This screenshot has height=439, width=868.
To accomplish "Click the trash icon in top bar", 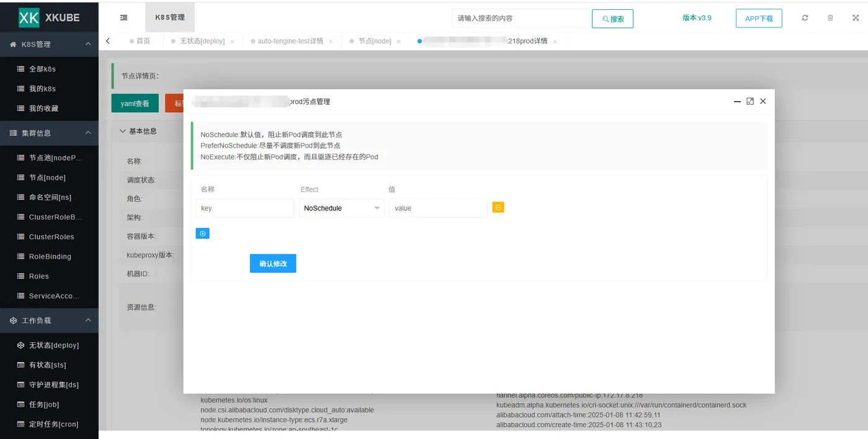I will pyautogui.click(x=830, y=18).
